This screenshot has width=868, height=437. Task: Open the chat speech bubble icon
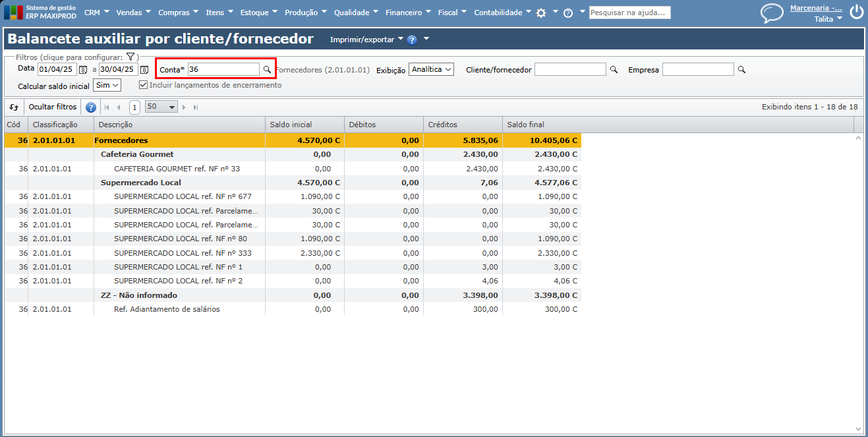coord(772,13)
